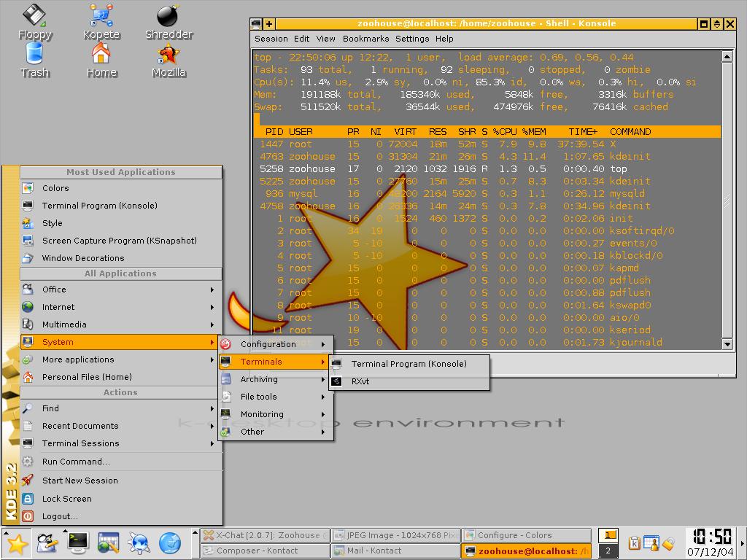Click the penguin icon in the panel
Viewport: 747px width, 560px height.
click(47, 543)
